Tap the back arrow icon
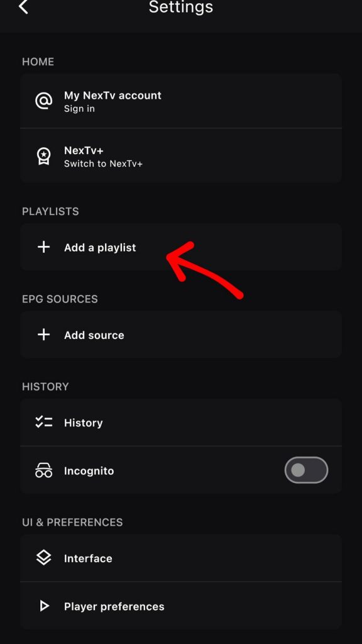The width and height of the screenshot is (362, 644). [23, 6]
